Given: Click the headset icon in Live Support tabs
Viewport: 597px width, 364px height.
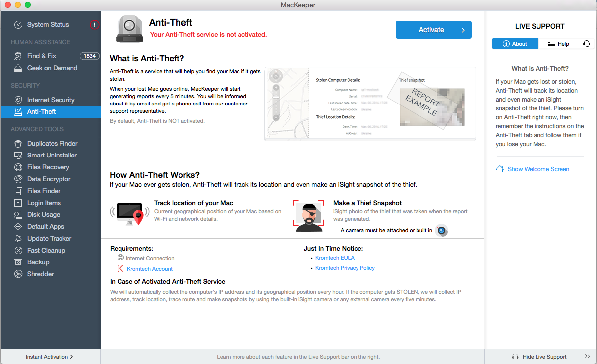Looking at the screenshot, I should coord(587,44).
